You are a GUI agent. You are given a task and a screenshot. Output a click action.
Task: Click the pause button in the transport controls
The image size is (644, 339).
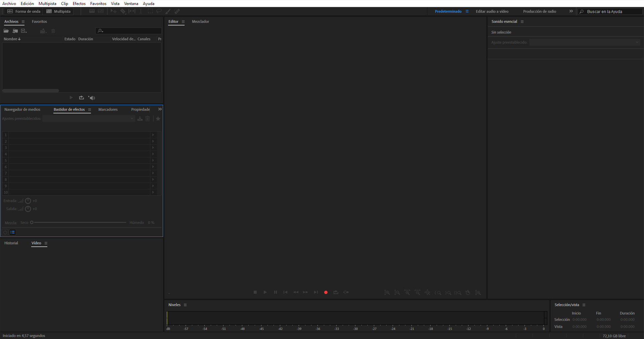click(x=275, y=292)
